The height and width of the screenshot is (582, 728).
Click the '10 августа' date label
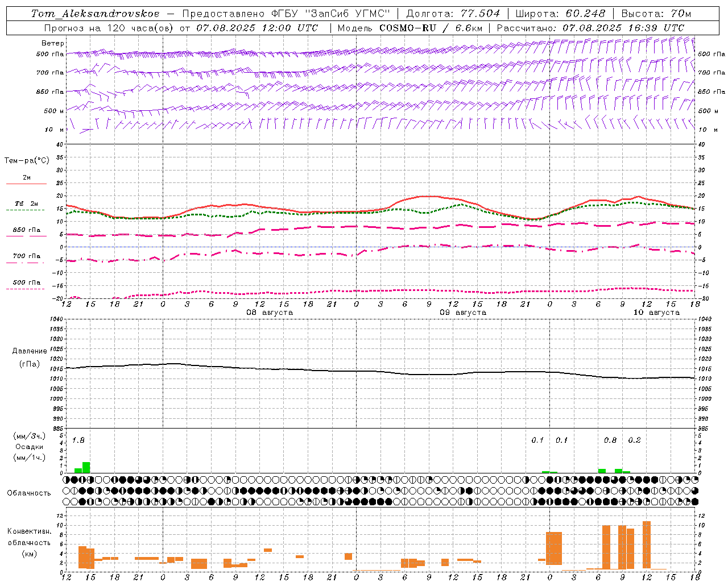[656, 313]
